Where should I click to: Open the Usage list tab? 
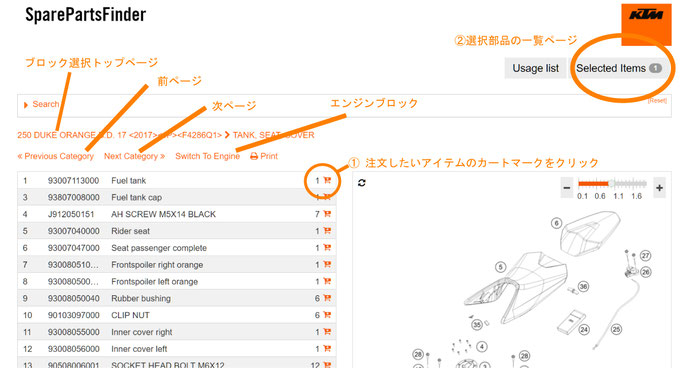tap(535, 68)
